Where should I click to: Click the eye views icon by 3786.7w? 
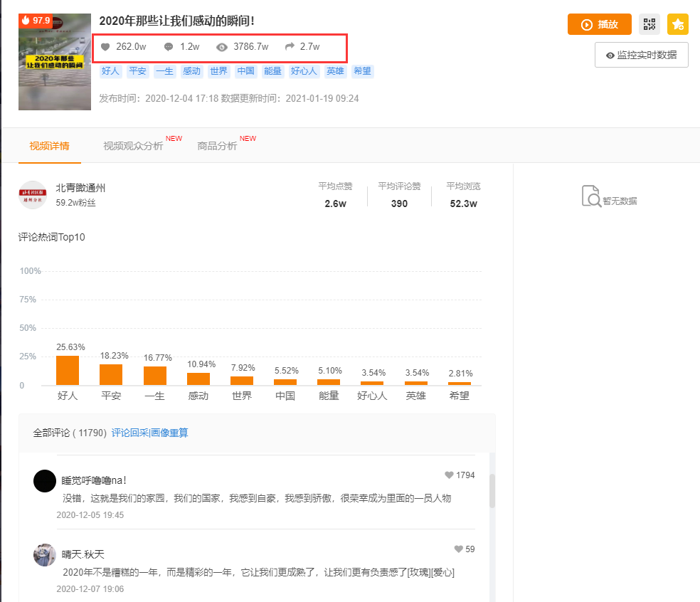coord(222,47)
